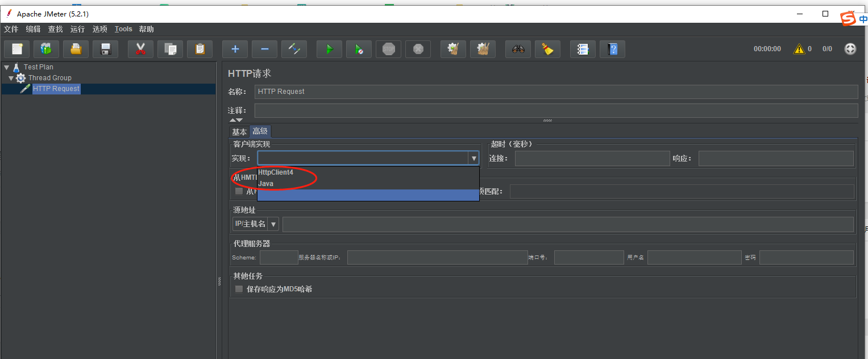Start the test with the green play icon

[329, 49]
